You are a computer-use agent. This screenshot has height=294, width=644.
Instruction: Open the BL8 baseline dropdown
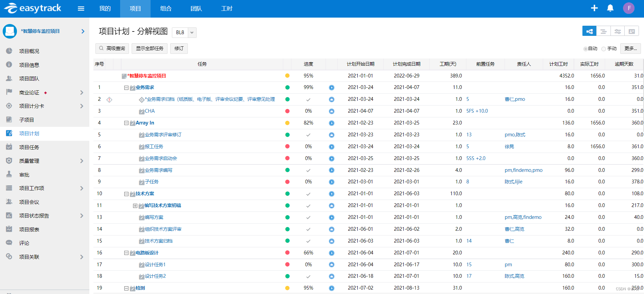[x=192, y=32]
